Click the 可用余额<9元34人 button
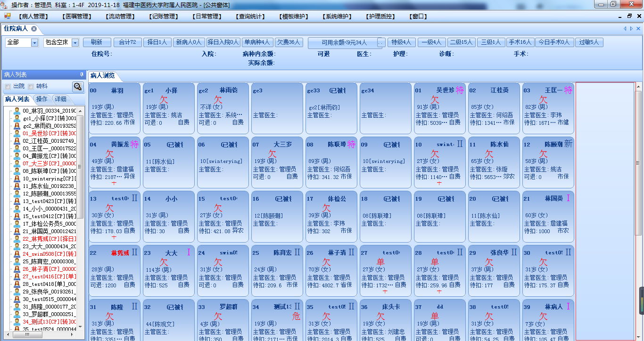The width and height of the screenshot is (644, 341). point(344,43)
